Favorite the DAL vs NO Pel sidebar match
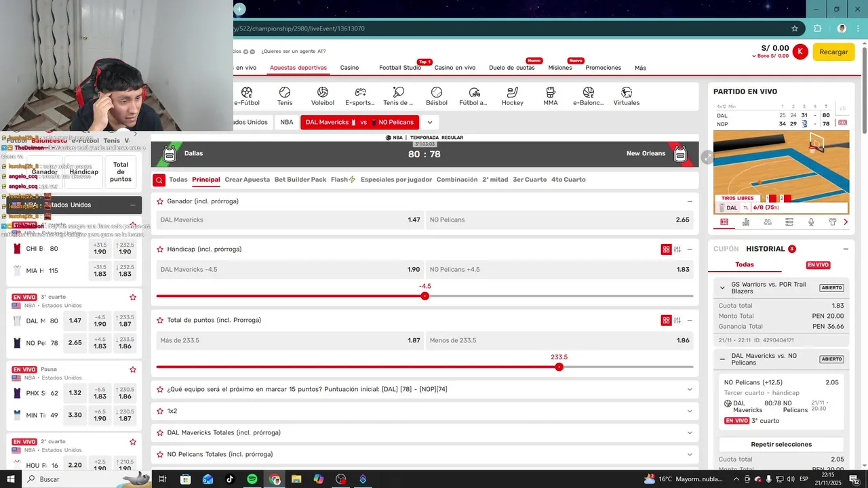The image size is (868, 488). 133,298
